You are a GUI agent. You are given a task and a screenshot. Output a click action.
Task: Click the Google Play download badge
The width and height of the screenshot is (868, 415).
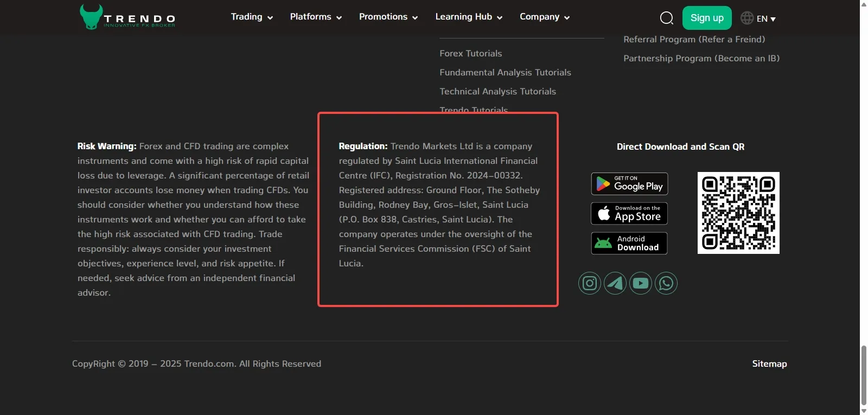(629, 184)
